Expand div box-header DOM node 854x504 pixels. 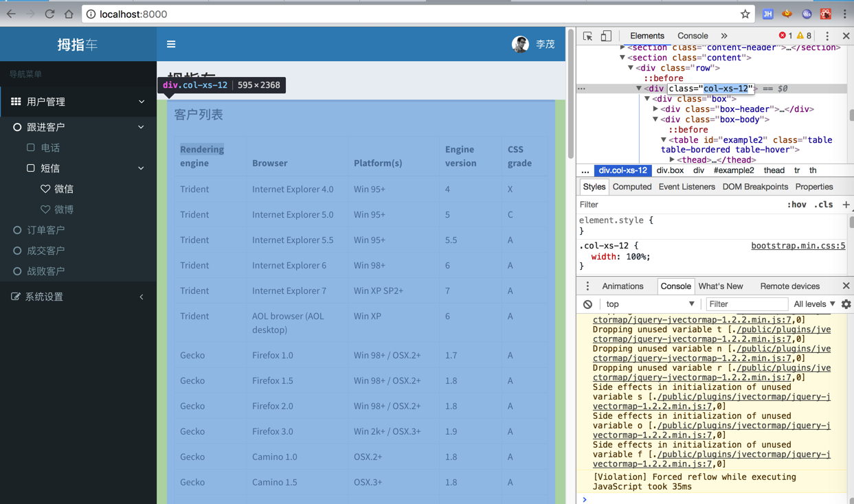coord(655,109)
